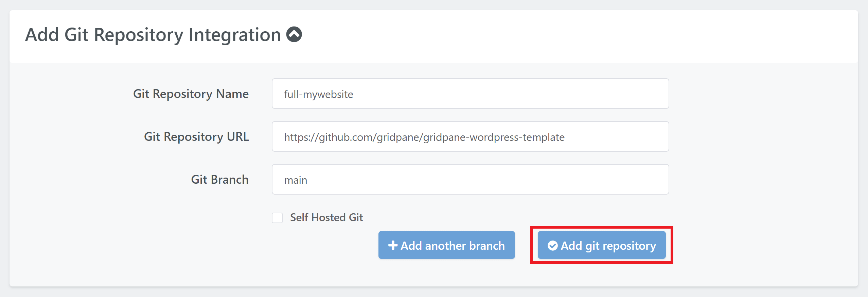Click the full-mywebsite text in the name field
Image resolution: width=868 pixels, height=297 pixels.
tap(318, 94)
